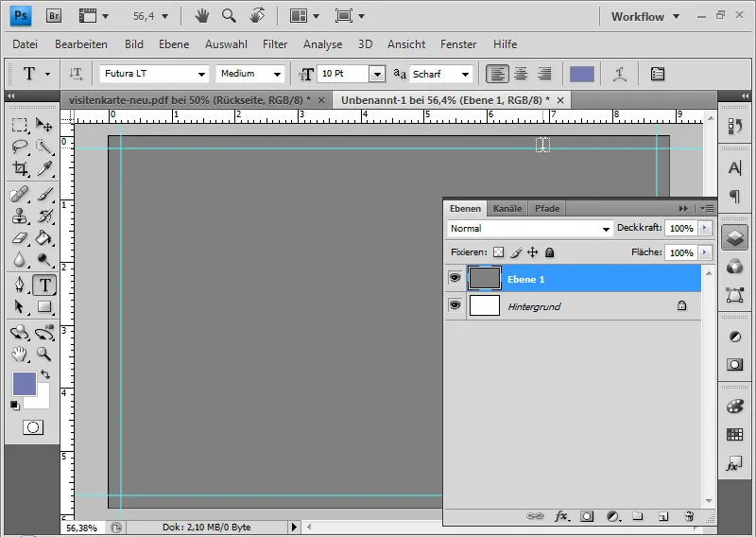Select the Hand tool in toolbox

pos(19,355)
